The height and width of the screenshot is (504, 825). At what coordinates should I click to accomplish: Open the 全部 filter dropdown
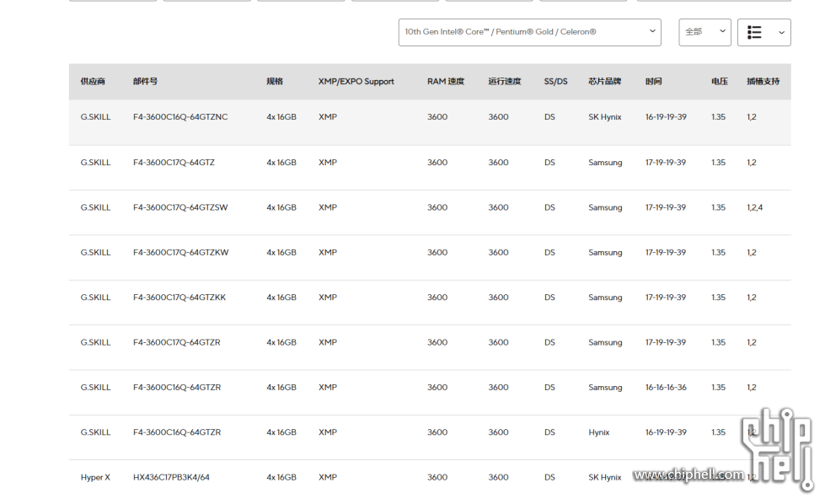point(704,32)
